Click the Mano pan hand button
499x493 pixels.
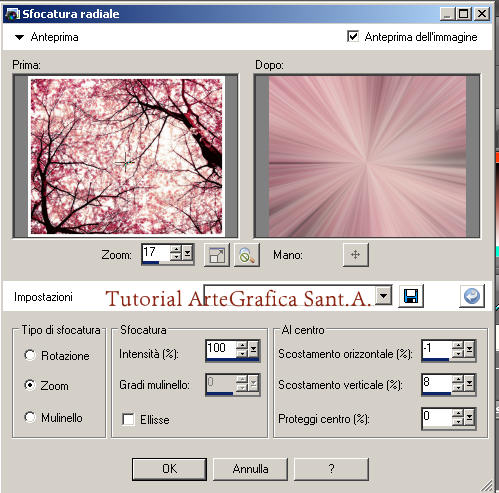355,255
